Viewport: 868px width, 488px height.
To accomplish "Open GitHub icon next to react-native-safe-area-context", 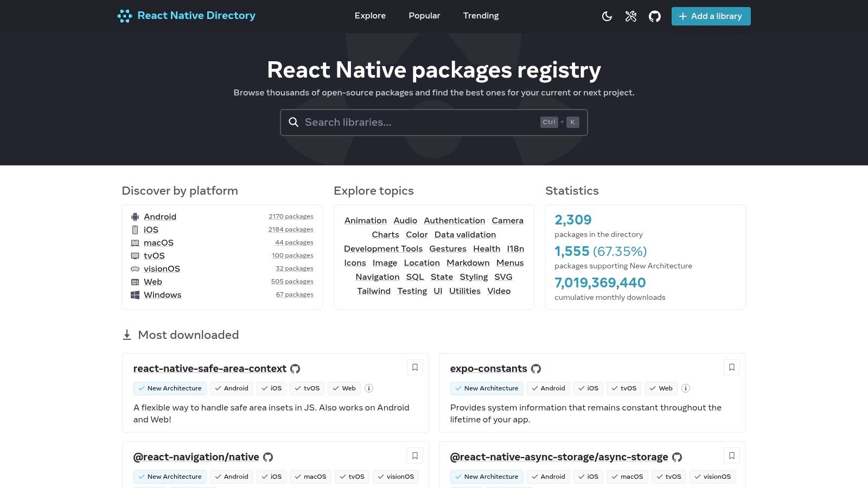I will pyautogui.click(x=295, y=369).
